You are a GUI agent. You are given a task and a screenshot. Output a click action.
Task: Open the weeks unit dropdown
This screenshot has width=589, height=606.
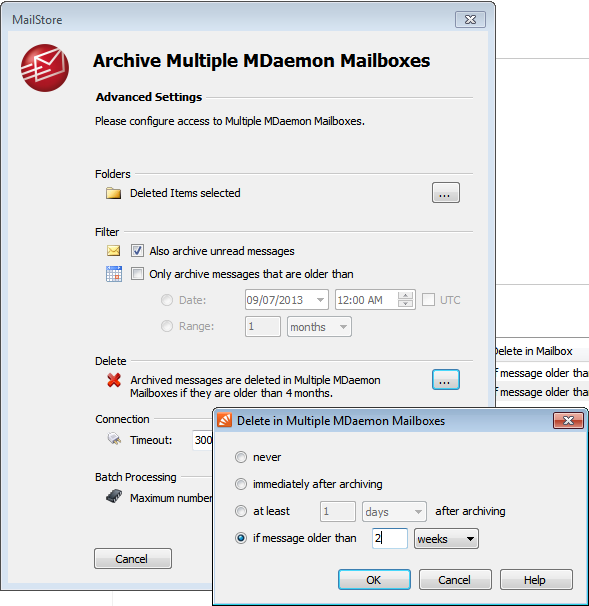click(446, 539)
